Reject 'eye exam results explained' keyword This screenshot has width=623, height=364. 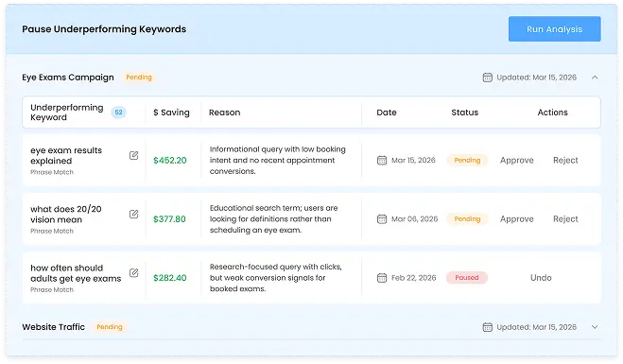point(565,160)
